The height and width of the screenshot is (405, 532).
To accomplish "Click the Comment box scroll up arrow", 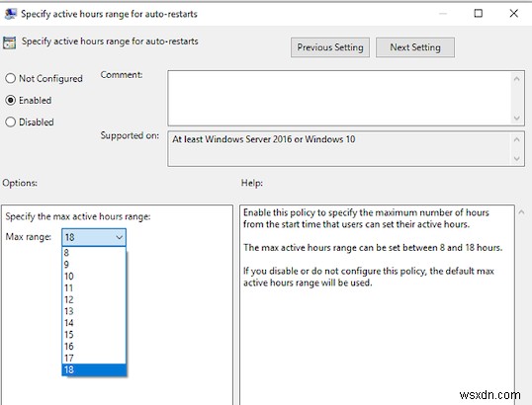I will [x=517, y=79].
